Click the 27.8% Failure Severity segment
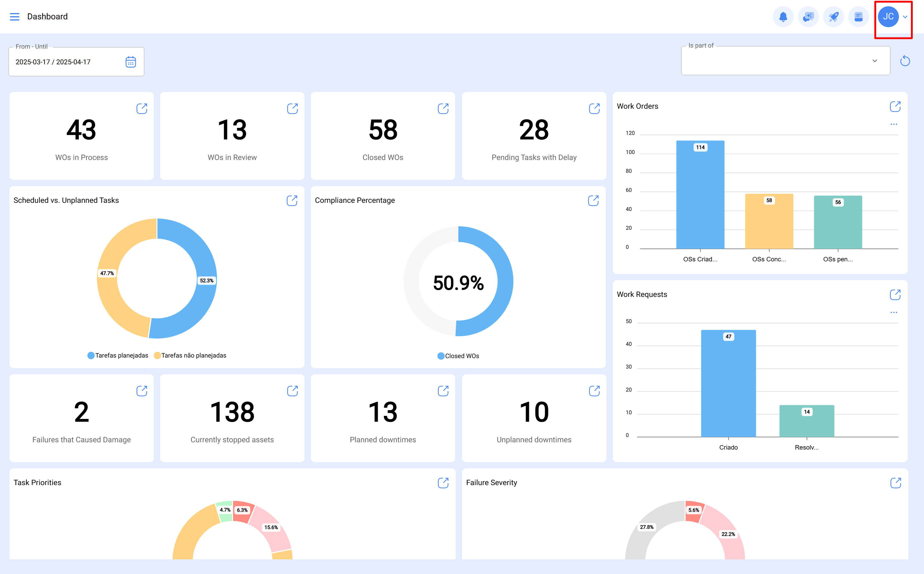This screenshot has width=924, height=574. pos(646,527)
